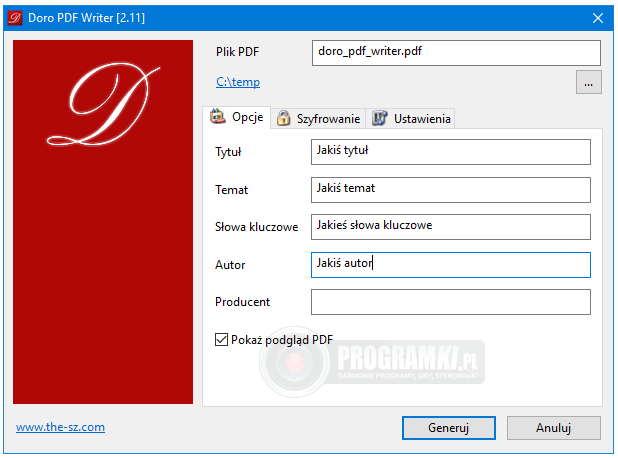The image size is (618, 458).
Task: Click the Doro app icon in title bar
Action: 15,18
